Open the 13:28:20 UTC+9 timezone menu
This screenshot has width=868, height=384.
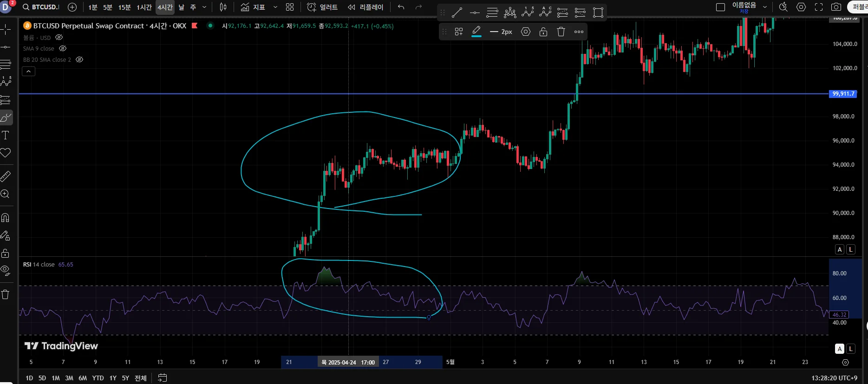(x=834, y=378)
